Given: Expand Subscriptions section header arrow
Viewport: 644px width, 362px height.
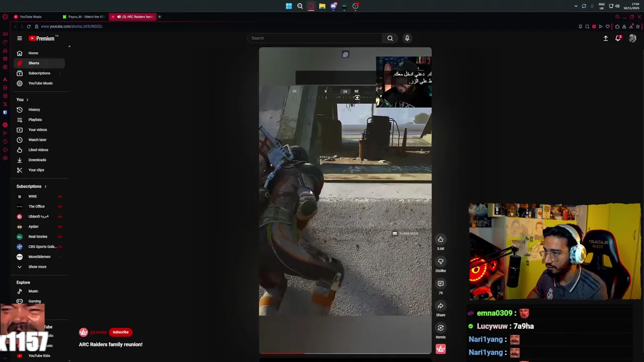Looking at the screenshot, I should tap(45, 187).
